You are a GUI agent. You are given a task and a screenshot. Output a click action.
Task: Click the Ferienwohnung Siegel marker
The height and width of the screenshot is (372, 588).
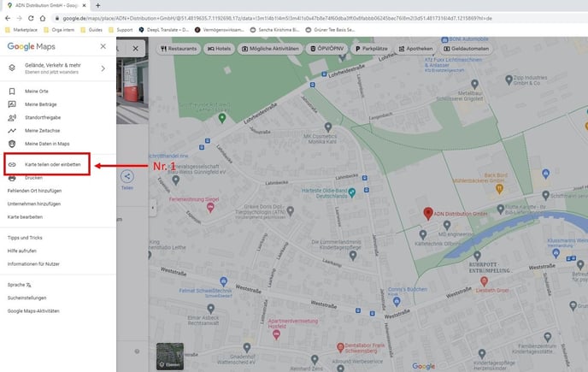point(210,207)
